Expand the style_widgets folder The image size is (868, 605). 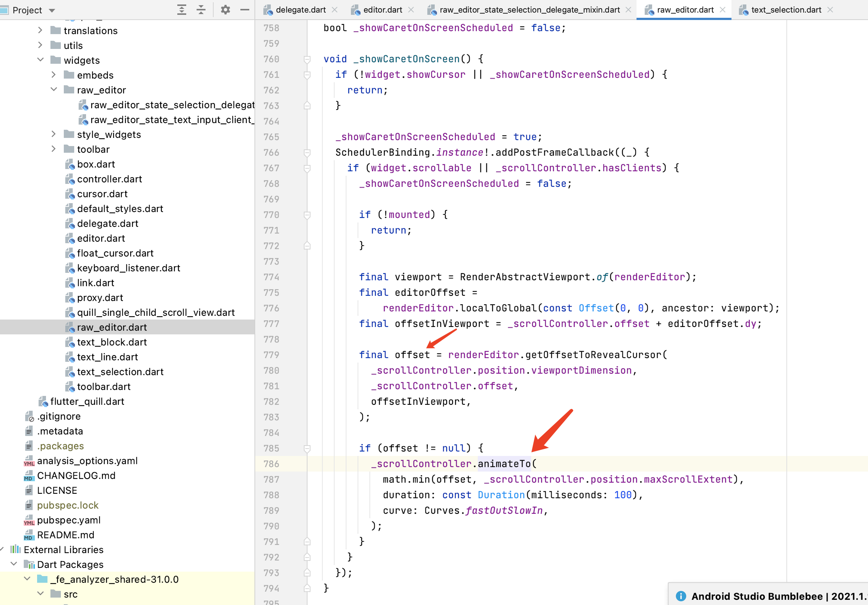click(x=54, y=134)
